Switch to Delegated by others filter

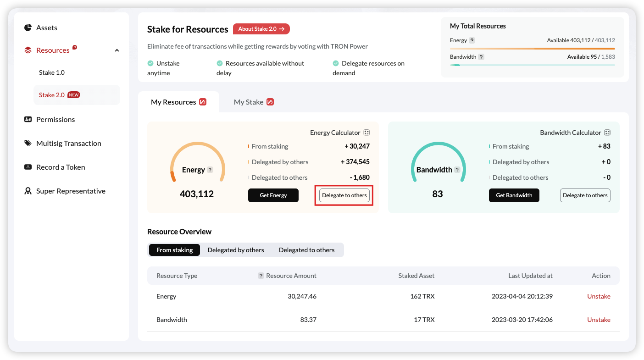(x=236, y=250)
